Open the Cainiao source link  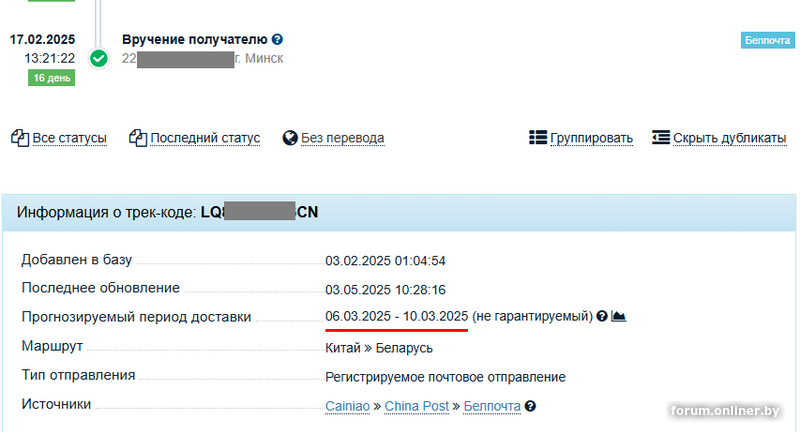click(347, 406)
